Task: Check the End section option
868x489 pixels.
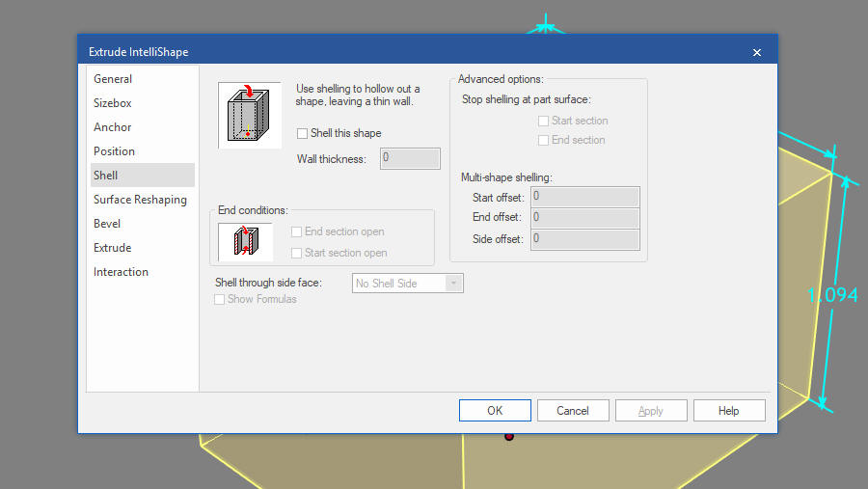Action: click(544, 140)
